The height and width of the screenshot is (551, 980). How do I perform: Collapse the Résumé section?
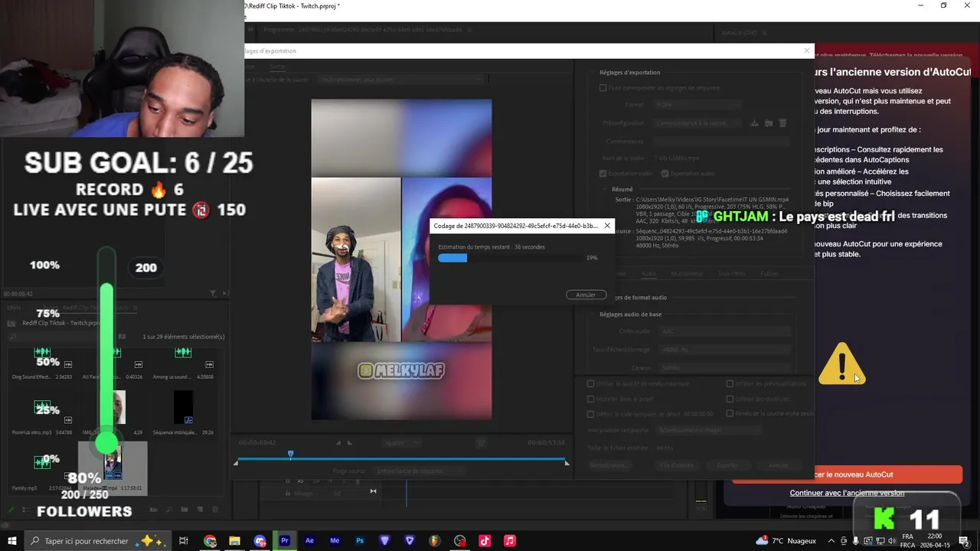pos(605,189)
